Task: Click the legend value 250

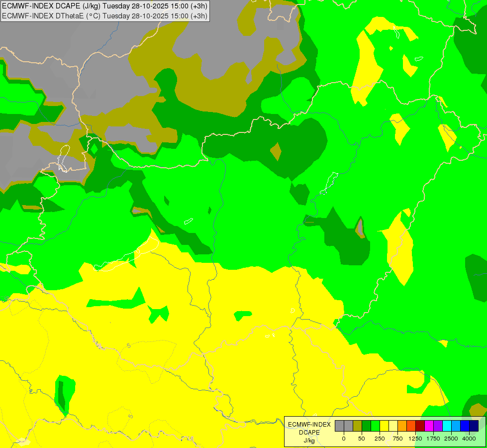Action: 380,439
